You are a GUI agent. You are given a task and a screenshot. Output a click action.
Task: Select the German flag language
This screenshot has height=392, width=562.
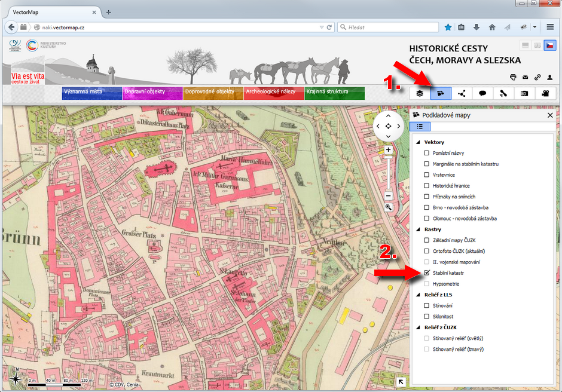pos(526,45)
